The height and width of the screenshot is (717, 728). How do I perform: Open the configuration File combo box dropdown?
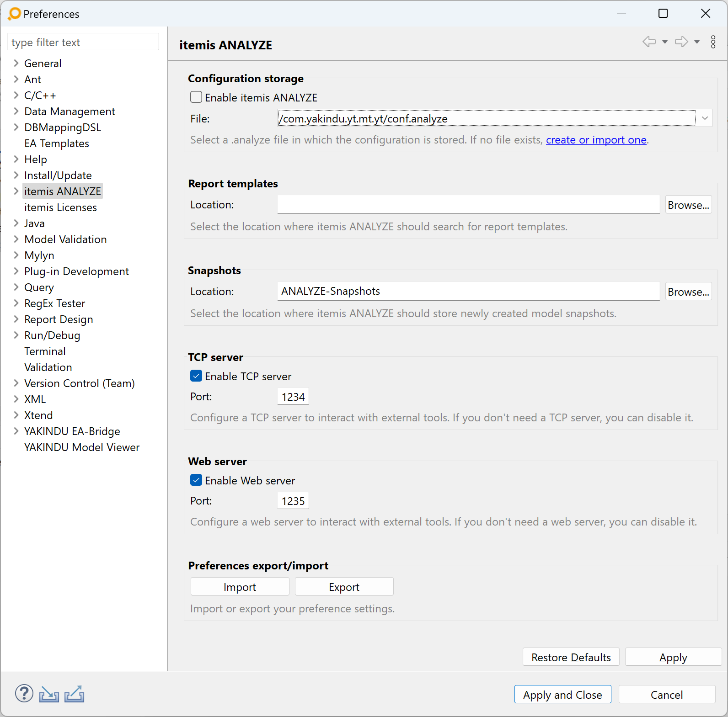[705, 118]
